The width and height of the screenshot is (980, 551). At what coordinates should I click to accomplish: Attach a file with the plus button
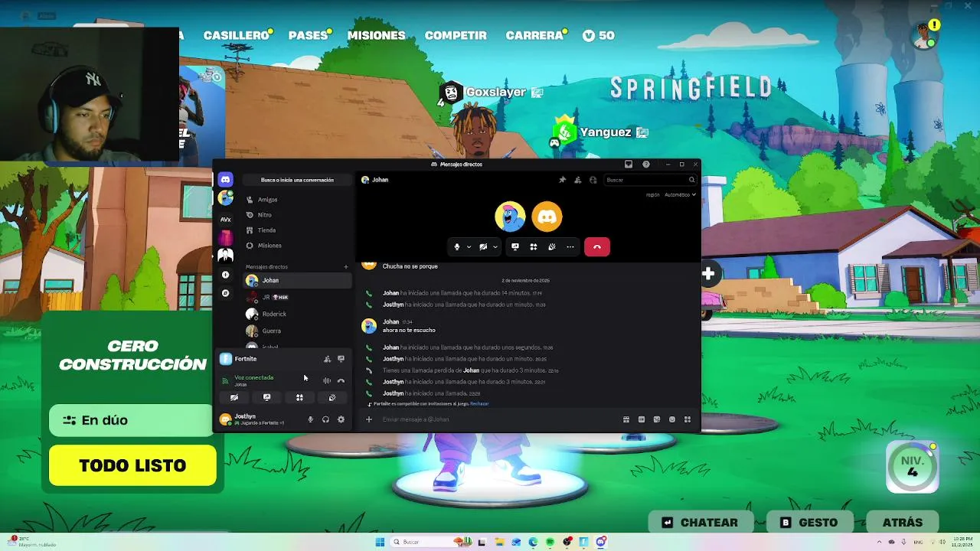point(368,419)
